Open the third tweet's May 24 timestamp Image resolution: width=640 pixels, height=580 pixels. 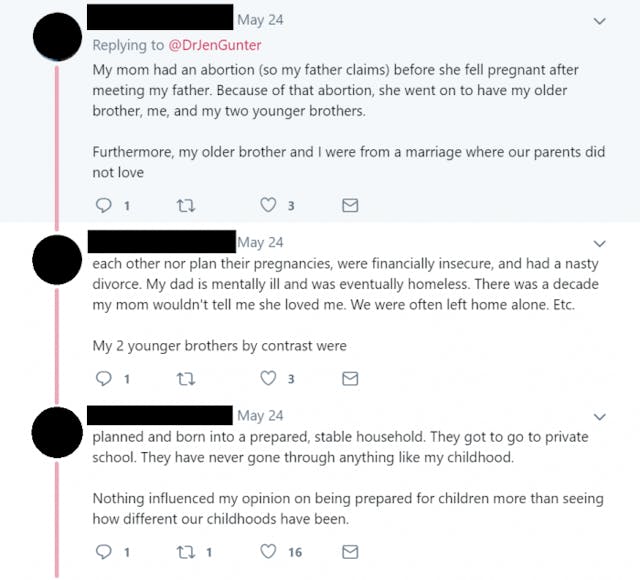pyautogui.click(x=260, y=415)
